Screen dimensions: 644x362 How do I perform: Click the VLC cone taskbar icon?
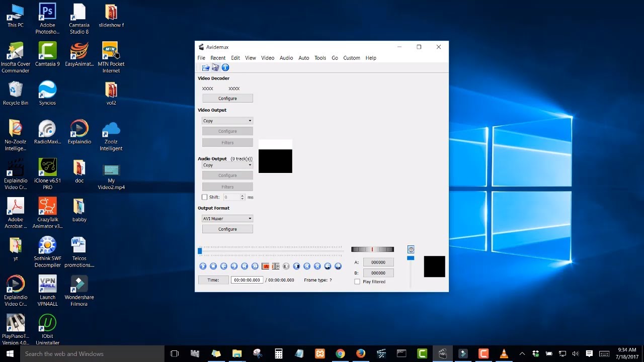504,354
